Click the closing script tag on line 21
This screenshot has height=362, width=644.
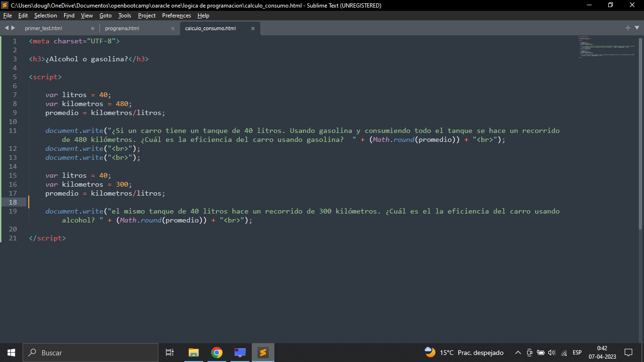(x=47, y=238)
